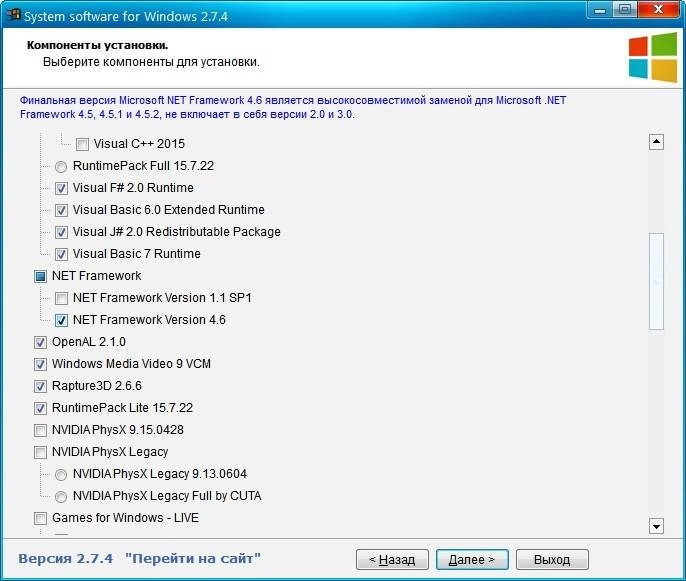This screenshot has width=686, height=581.
Task: Check Games for Windows - LIVE
Action: click(x=40, y=518)
